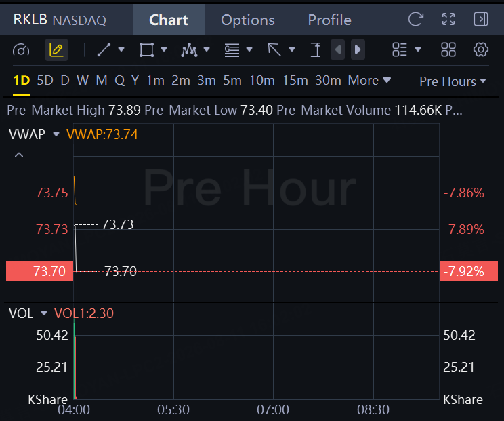Screen dimensions: 504x421
Task: Select the measure range tool
Action: (x=316, y=50)
